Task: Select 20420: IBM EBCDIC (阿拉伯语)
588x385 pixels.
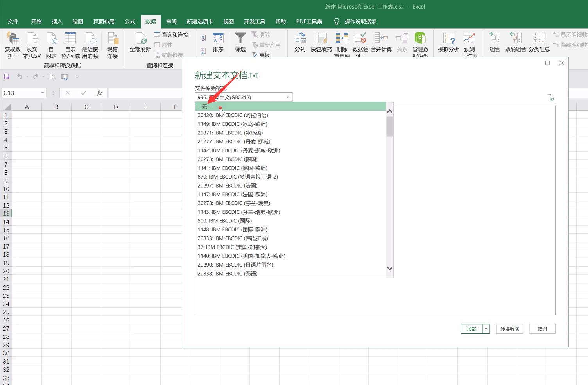Action: (290, 115)
